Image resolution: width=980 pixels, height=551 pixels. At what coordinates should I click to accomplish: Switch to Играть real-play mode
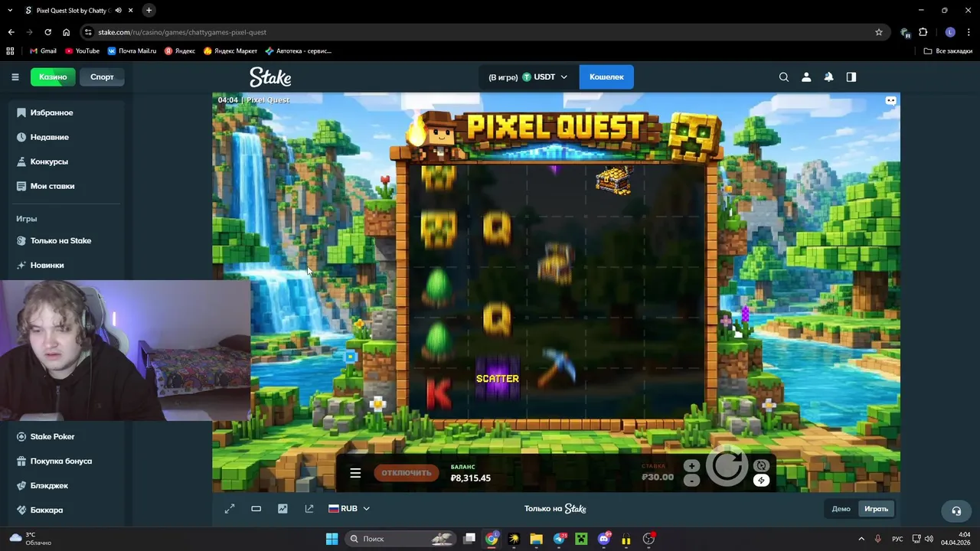pos(876,509)
